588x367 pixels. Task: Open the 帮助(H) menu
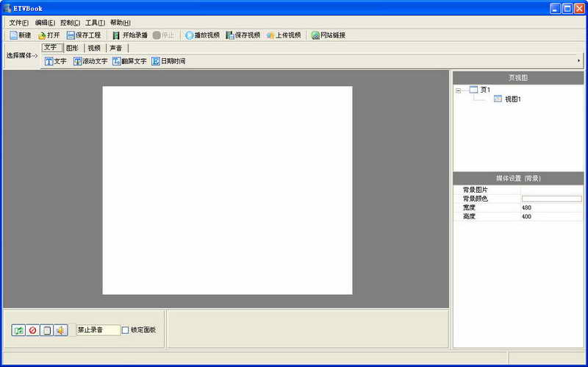pyautogui.click(x=121, y=23)
